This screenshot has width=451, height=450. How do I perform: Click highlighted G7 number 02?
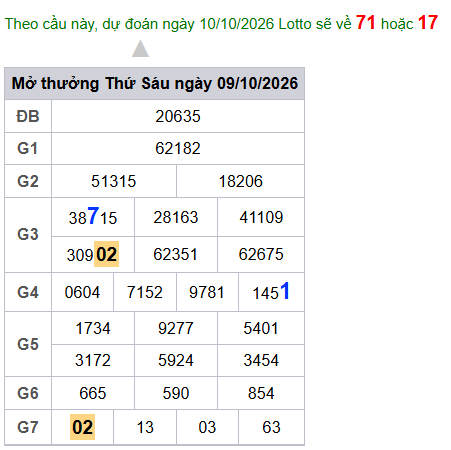pyautogui.click(x=82, y=427)
